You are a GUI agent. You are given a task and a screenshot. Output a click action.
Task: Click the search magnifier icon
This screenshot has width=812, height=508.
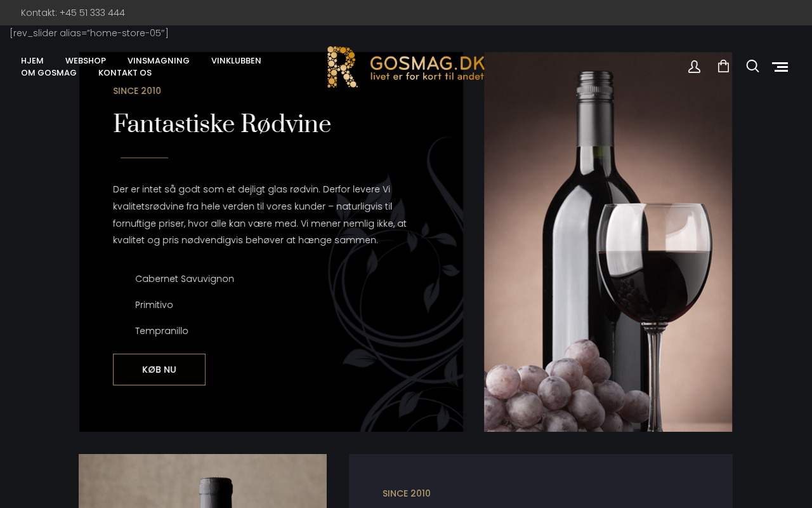coord(752,66)
